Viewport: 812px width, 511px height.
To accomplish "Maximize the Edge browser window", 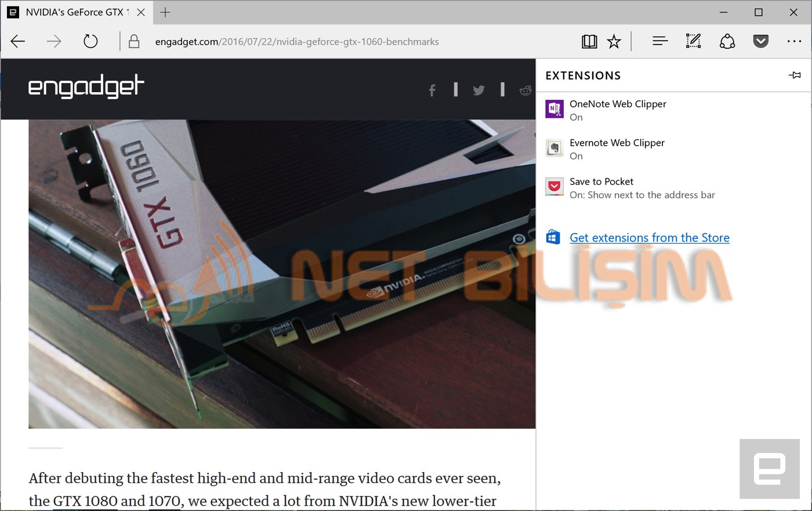I will (759, 12).
